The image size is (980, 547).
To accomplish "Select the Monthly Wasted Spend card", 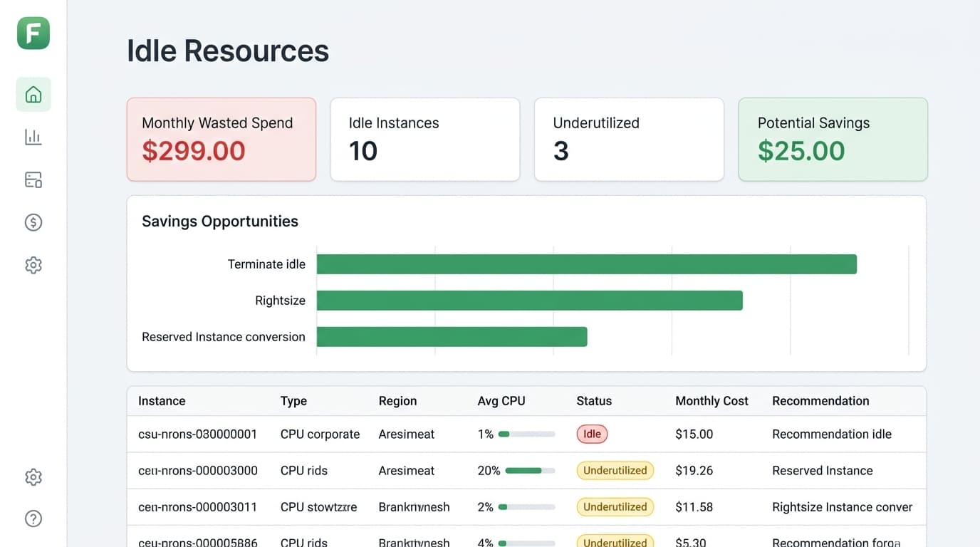I will click(x=221, y=139).
